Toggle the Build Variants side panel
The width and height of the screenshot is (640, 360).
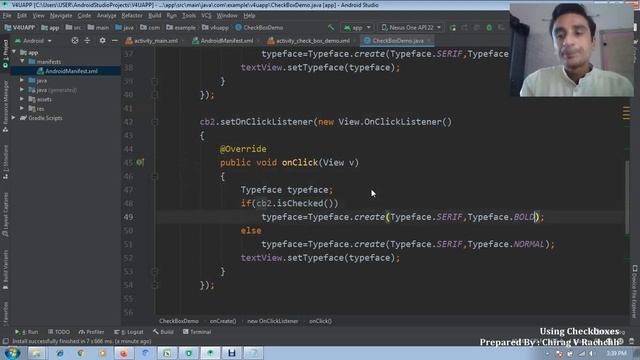[x=5, y=270]
